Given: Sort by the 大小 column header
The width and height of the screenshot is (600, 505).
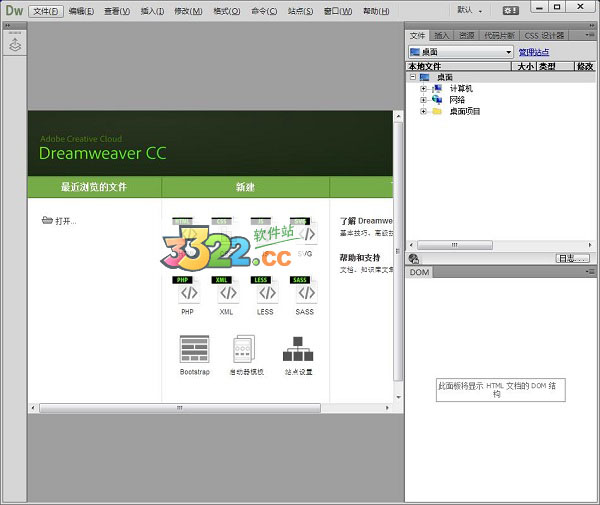Looking at the screenshot, I should [x=525, y=66].
